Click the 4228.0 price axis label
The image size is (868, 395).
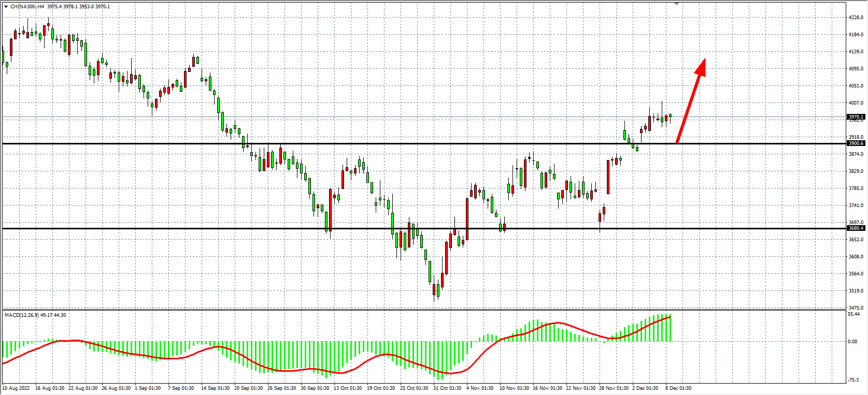[x=856, y=18]
